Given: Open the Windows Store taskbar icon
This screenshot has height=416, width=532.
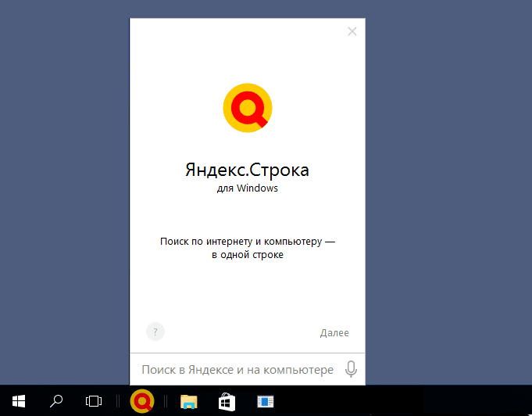Looking at the screenshot, I should (227, 401).
